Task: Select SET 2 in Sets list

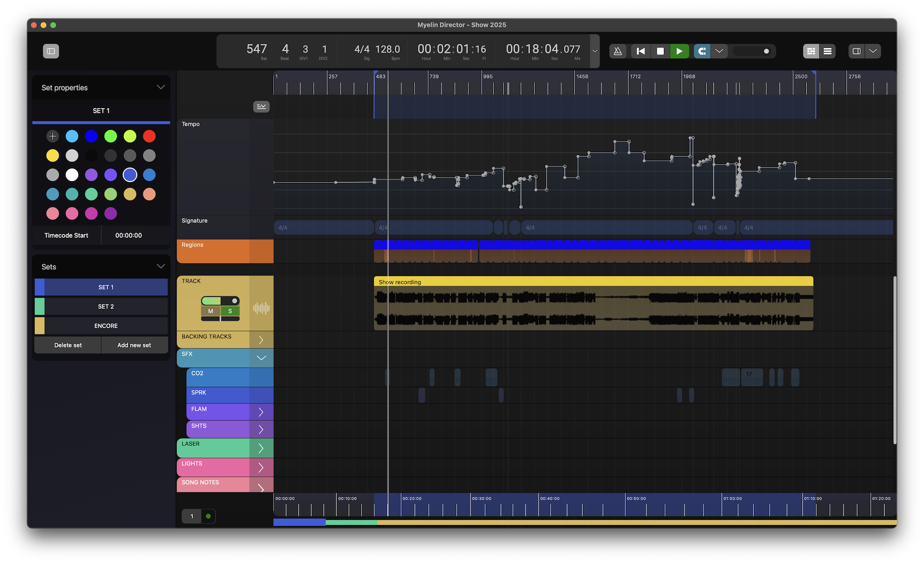Action: [x=106, y=307]
